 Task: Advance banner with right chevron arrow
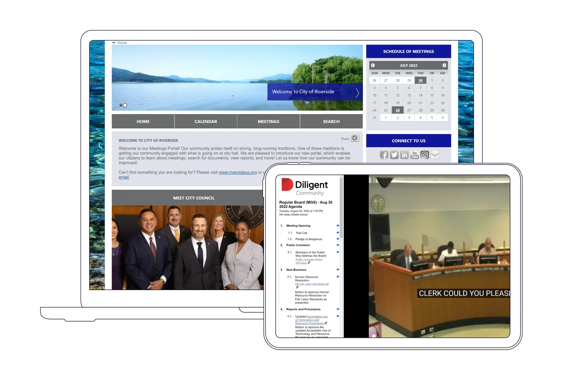pos(357,93)
